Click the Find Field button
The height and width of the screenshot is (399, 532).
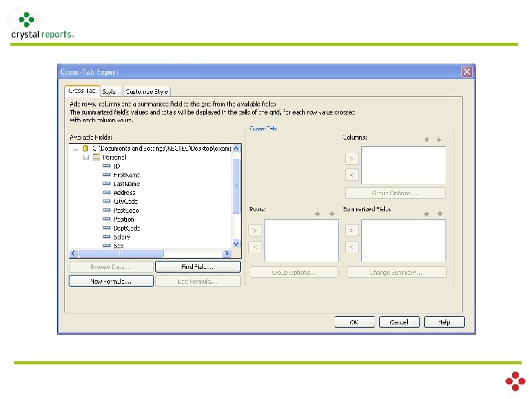(x=198, y=267)
